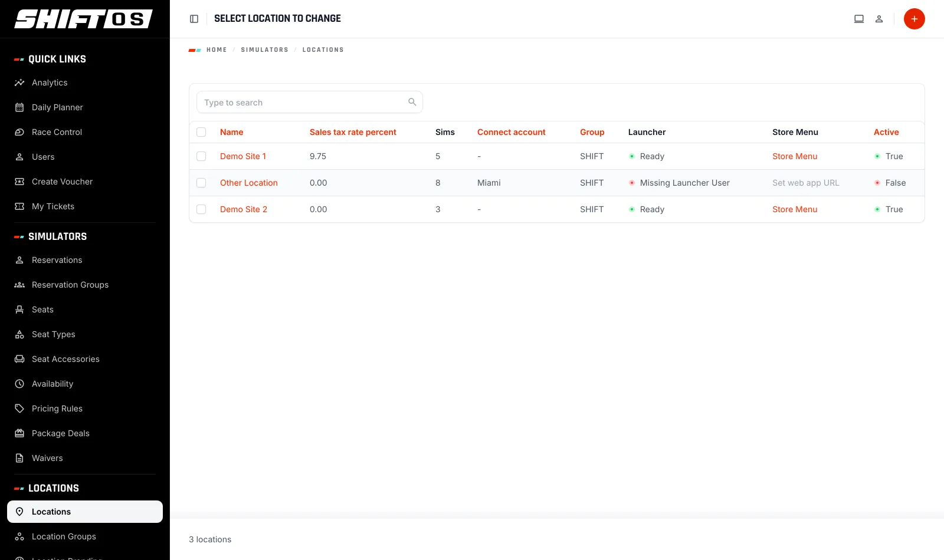The height and width of the screenshot is (560, 944).
Task: Click the red plus add location button
Action: click(914, 19)
